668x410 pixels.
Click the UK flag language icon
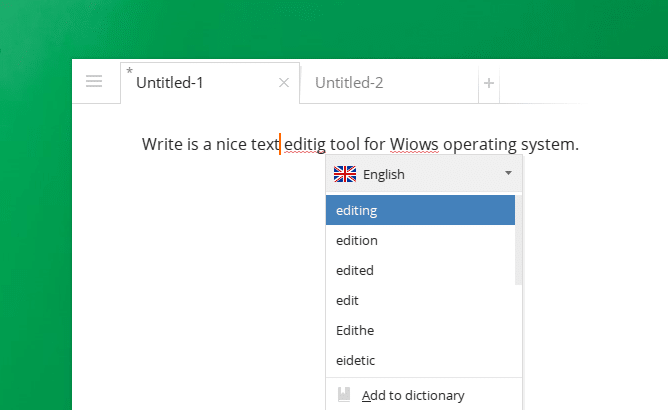345,174
